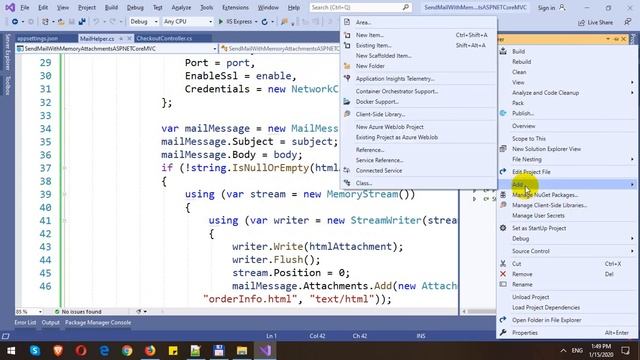Viewport: 640px width, 360px height.
Task: Select Manage User Secrets
Action: click(x=538, y=215)
